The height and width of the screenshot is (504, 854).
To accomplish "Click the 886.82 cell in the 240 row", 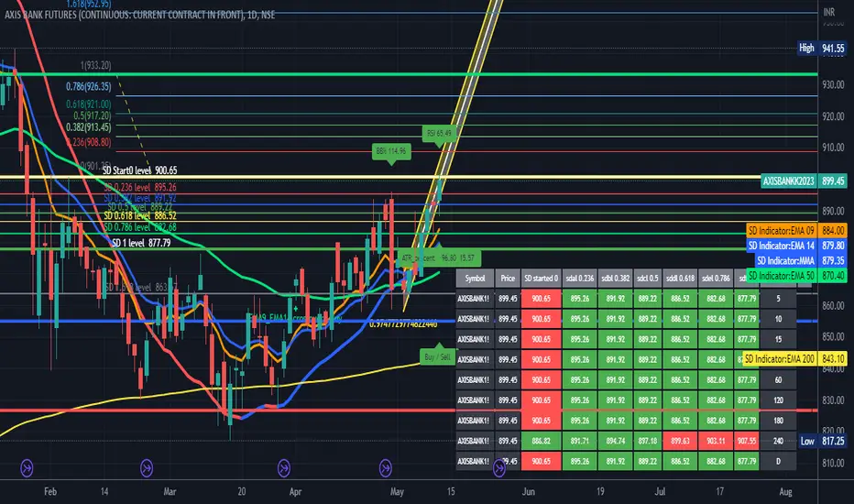I will click(x=541, y=441).
